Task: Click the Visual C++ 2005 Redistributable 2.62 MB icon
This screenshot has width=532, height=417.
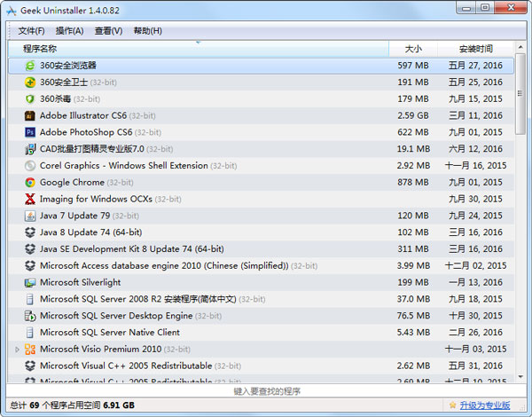Action: (30, 366)
